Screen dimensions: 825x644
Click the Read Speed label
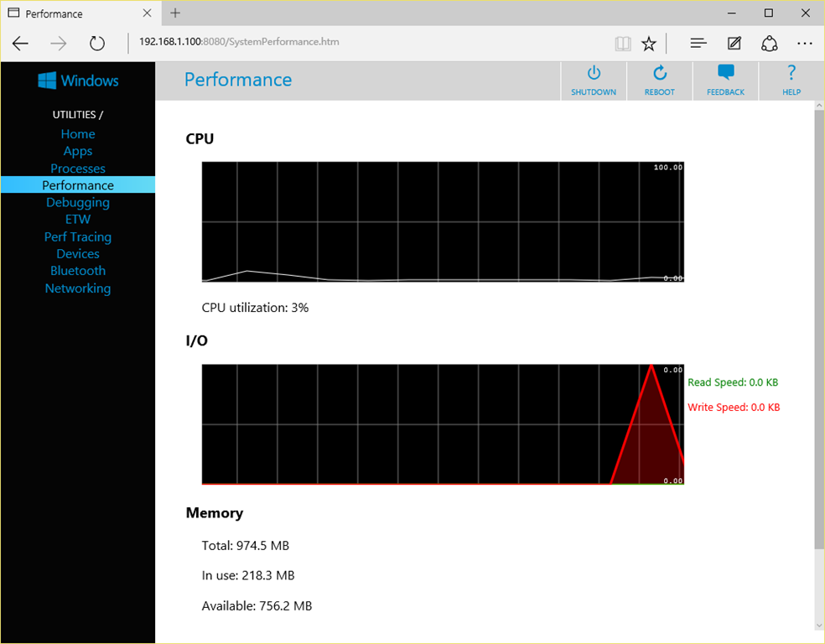pos(733,382)
